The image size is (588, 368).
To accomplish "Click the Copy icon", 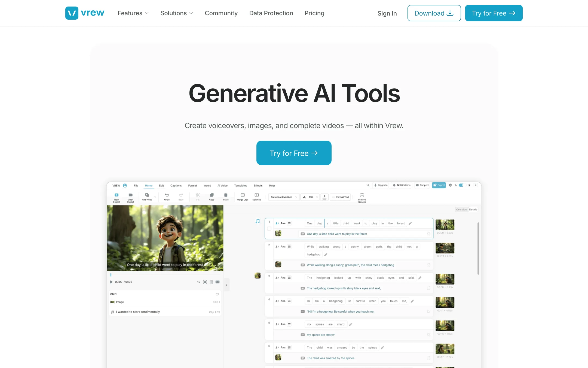I will point(212,195).
